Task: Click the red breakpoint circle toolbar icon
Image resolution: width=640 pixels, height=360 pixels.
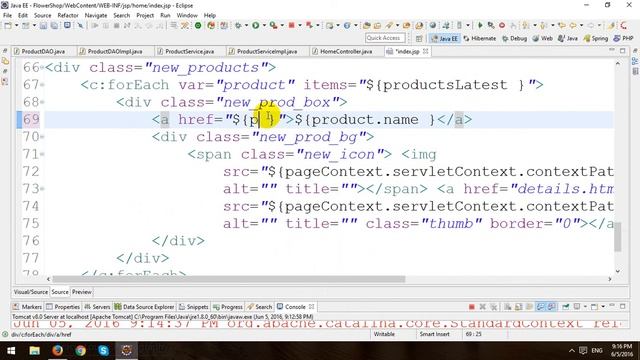Action: coord(502,25)
